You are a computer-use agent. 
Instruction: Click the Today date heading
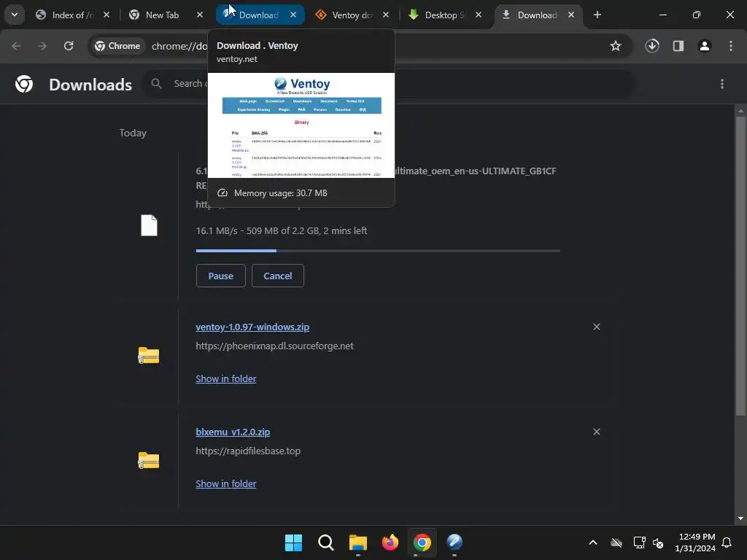(133, 133)
